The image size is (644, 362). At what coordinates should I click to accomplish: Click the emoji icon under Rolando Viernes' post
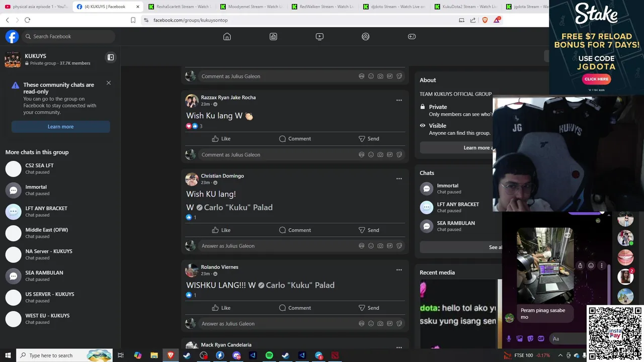click(371, 324)
